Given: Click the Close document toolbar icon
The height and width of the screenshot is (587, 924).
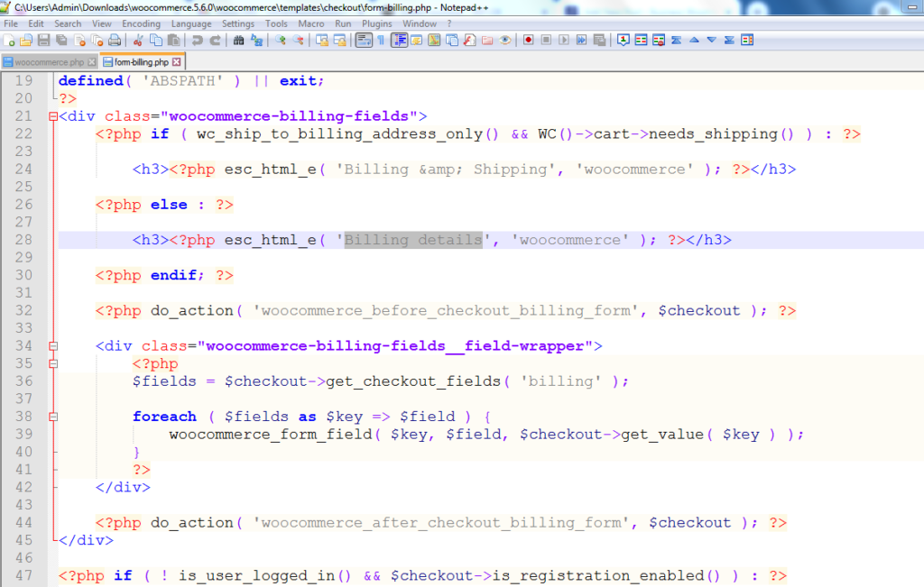Looking at the screenshot, I should [x=79, y=40].
